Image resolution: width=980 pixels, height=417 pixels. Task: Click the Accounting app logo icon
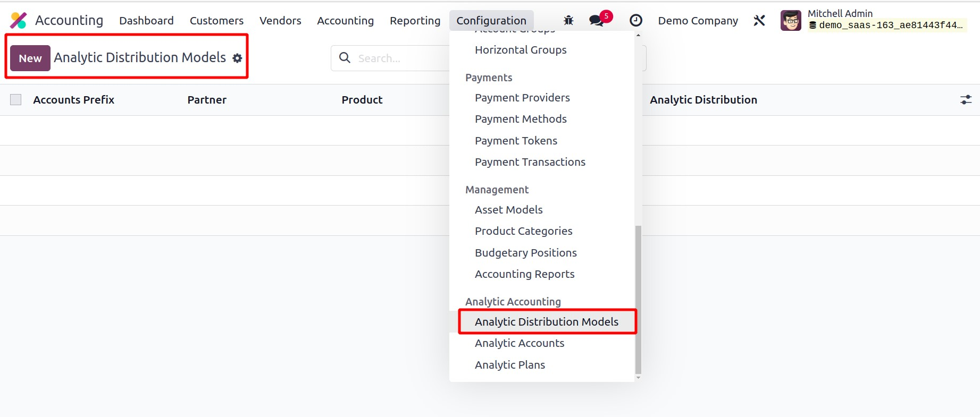coord(19,21)
